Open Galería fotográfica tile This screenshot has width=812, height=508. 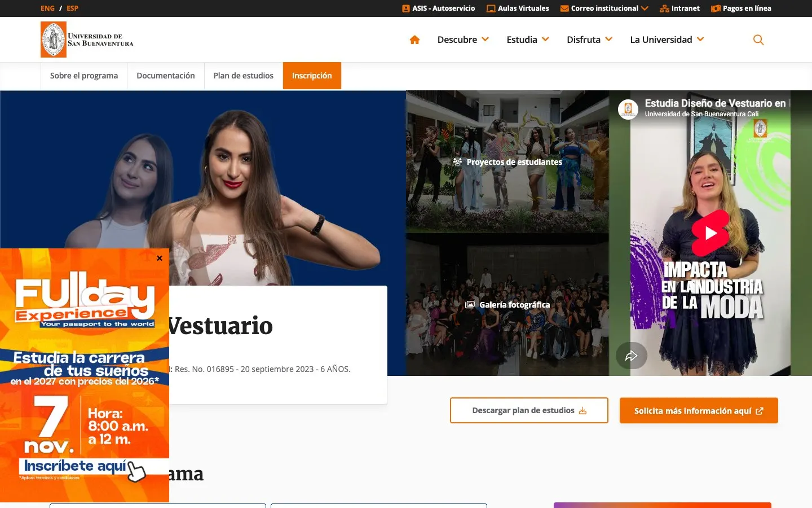(507, 305)
